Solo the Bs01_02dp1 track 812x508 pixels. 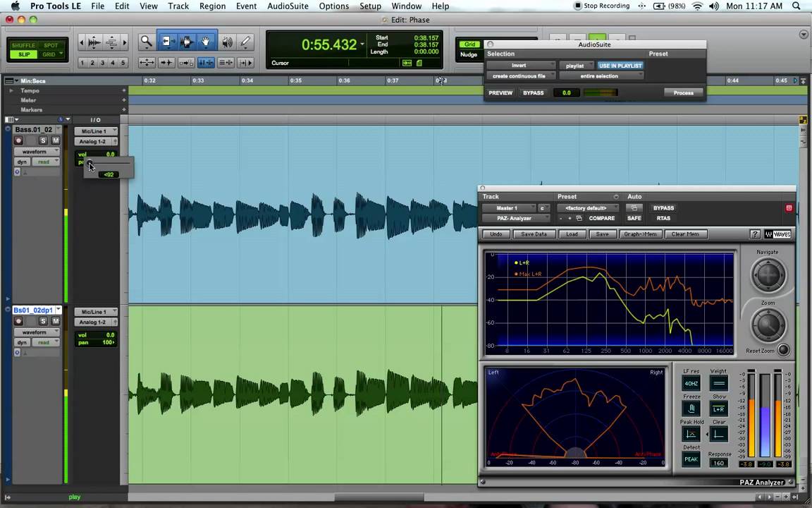coord(43,321)
